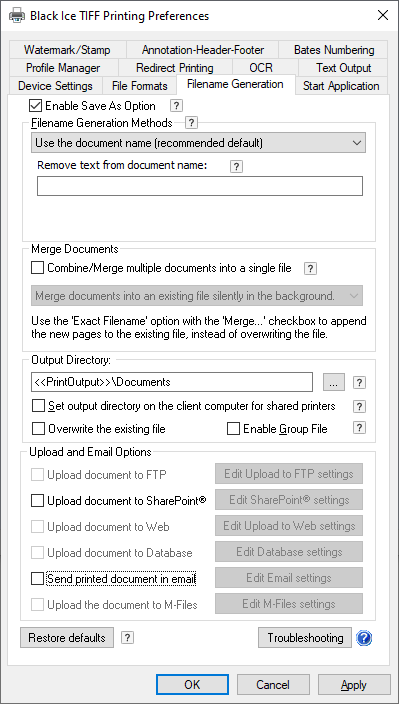This screenshot has width=399, height=704.
Task: Open Text Output tab
Action: [x=343, y=68]
